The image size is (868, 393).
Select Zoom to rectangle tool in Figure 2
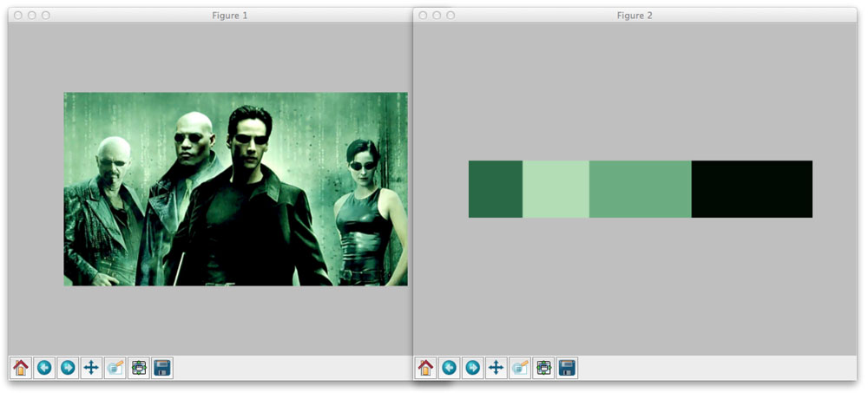click(520, 368)
